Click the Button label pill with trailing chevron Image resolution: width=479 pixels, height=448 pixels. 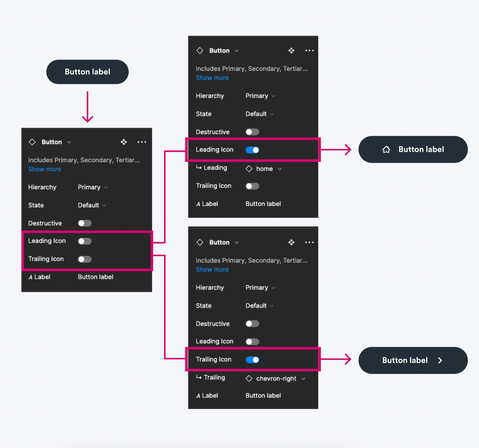[413, 360]
